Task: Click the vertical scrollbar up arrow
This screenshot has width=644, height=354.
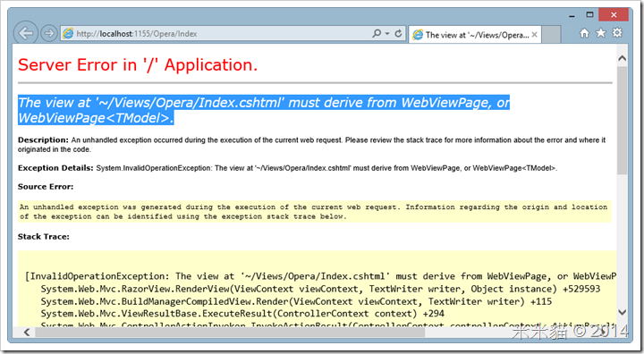Action: pyautogui.click(x=622, y=58)
